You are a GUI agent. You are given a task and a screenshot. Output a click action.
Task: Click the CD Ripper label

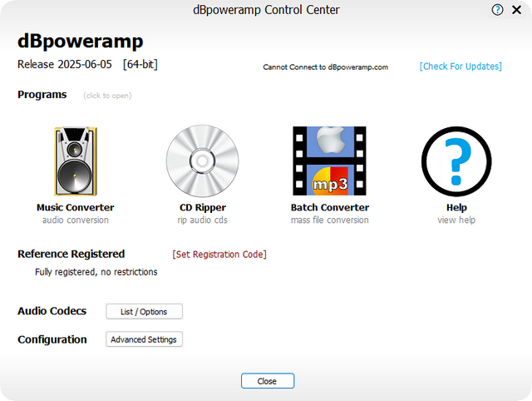203,207
